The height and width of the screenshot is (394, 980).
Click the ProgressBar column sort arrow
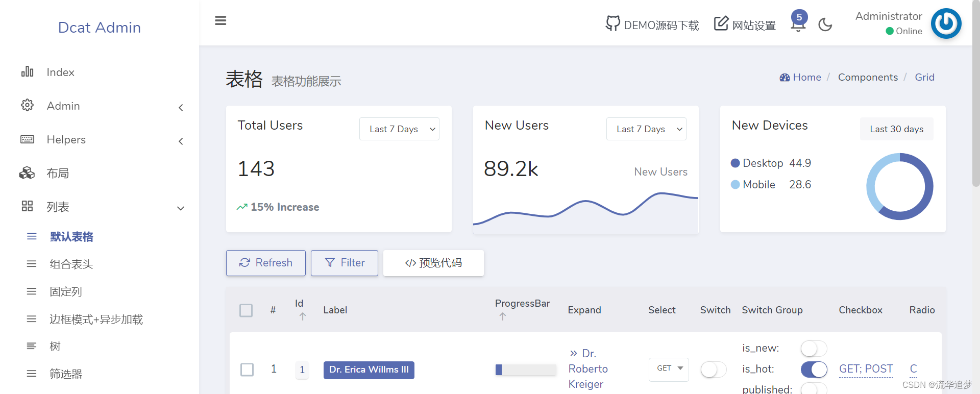click(503, 317)
